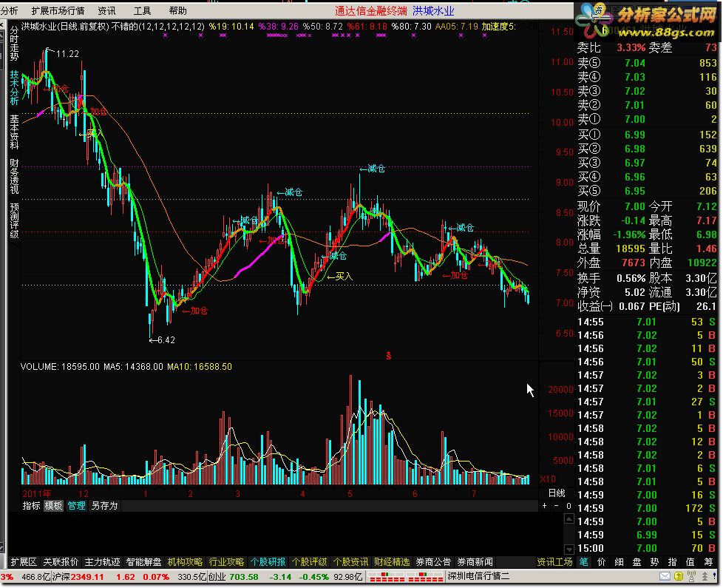Image resolution: width=723 pixels, height=588 pixels.
Task: Click the plus zoom button under chart
Action: (545, 506)
